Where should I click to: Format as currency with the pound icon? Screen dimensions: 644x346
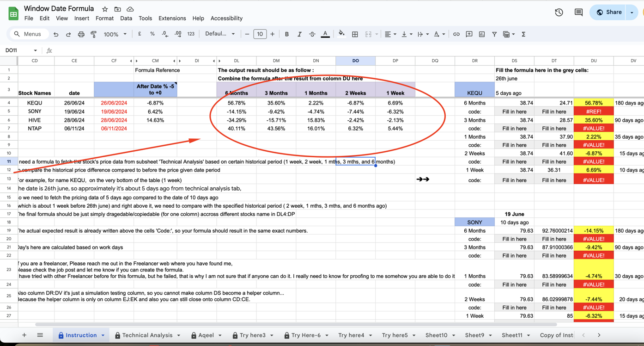coord(140,34)
